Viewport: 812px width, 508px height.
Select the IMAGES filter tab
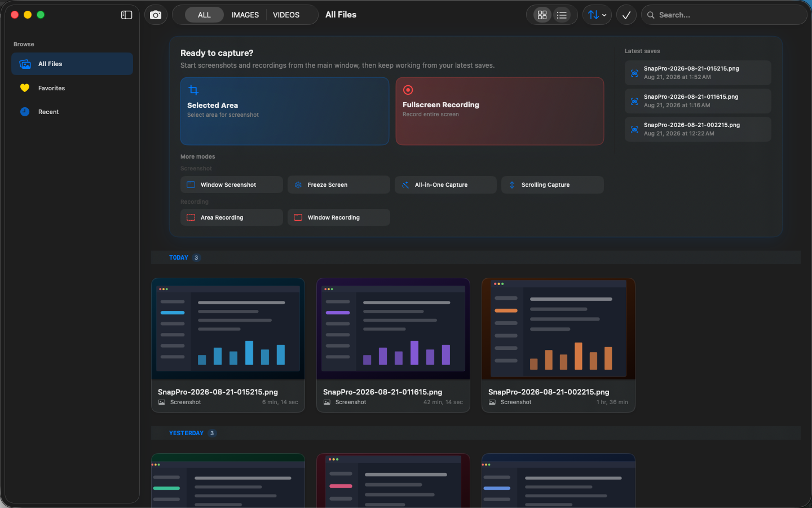pos(245,15)
